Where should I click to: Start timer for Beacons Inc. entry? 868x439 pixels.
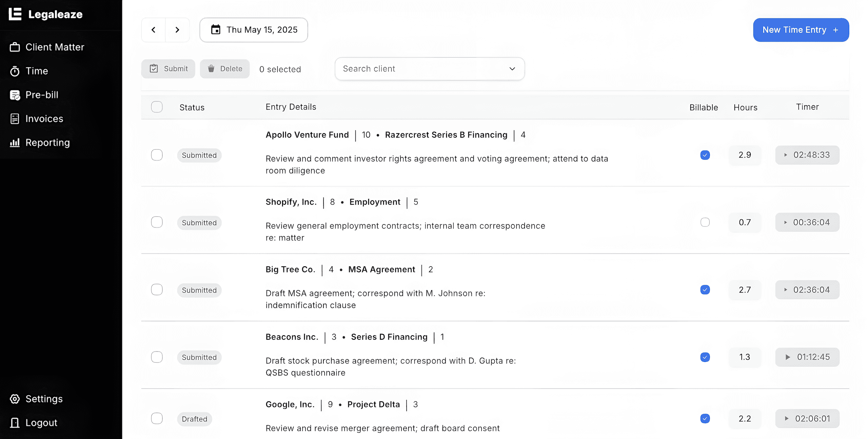788,357
